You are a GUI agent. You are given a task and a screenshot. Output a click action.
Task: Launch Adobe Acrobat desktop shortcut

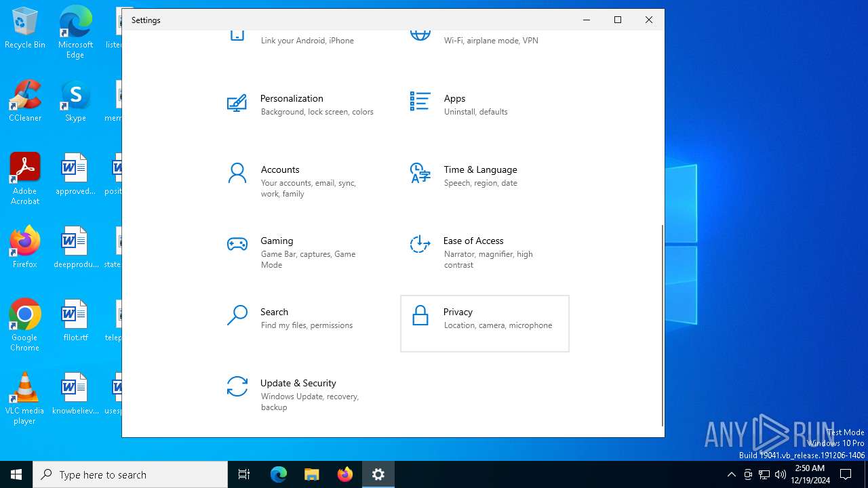tap(25, 179)
